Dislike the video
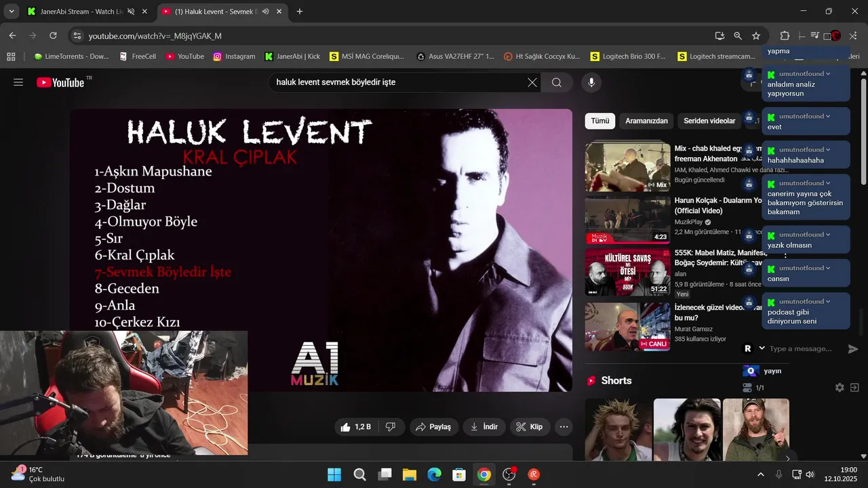 click(391, 427)
